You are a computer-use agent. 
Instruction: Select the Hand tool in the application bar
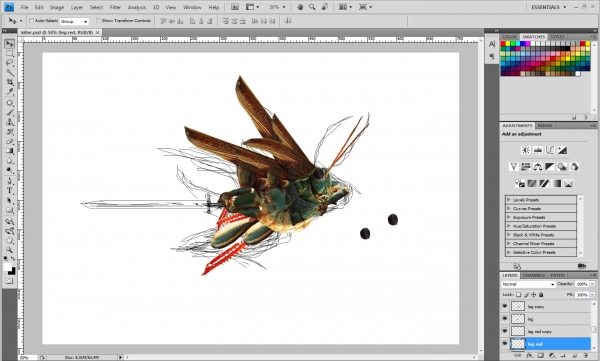[300, 7]
